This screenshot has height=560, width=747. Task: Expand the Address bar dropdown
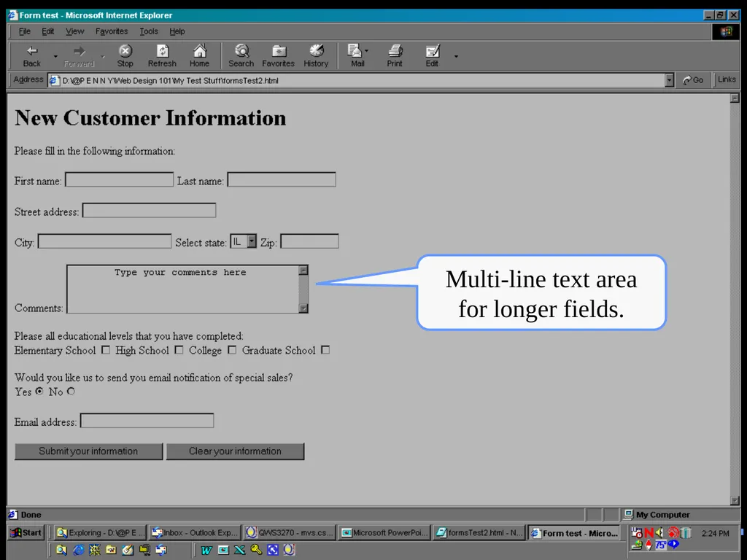(x=669, y=80)
